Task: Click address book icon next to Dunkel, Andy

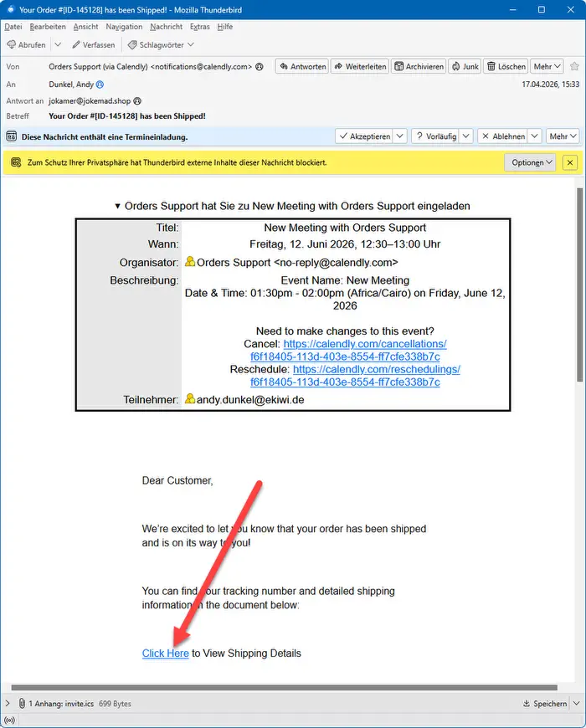Action: point(100,84)
